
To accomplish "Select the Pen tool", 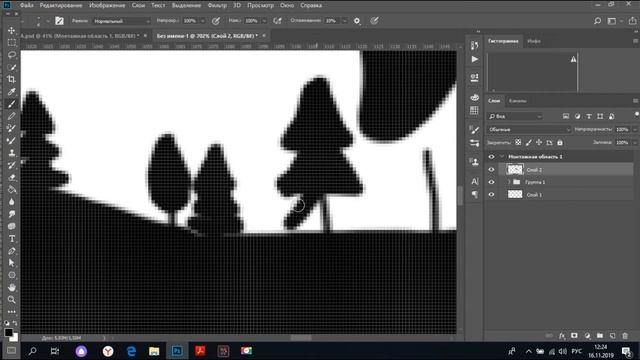I will point(11,251).
